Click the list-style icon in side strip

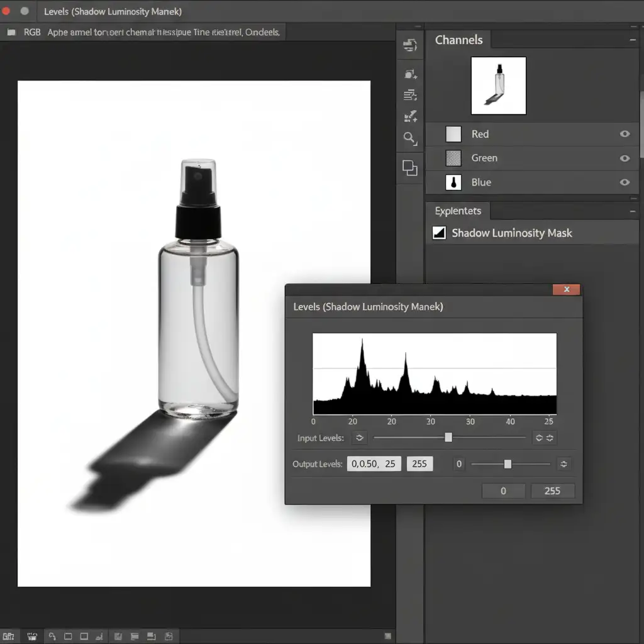[x=410, y=95]
